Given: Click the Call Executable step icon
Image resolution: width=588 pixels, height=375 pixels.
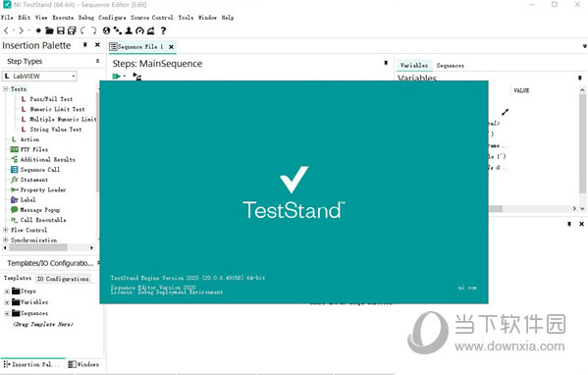Looking at the screenshot, I should tap(15, 220).
